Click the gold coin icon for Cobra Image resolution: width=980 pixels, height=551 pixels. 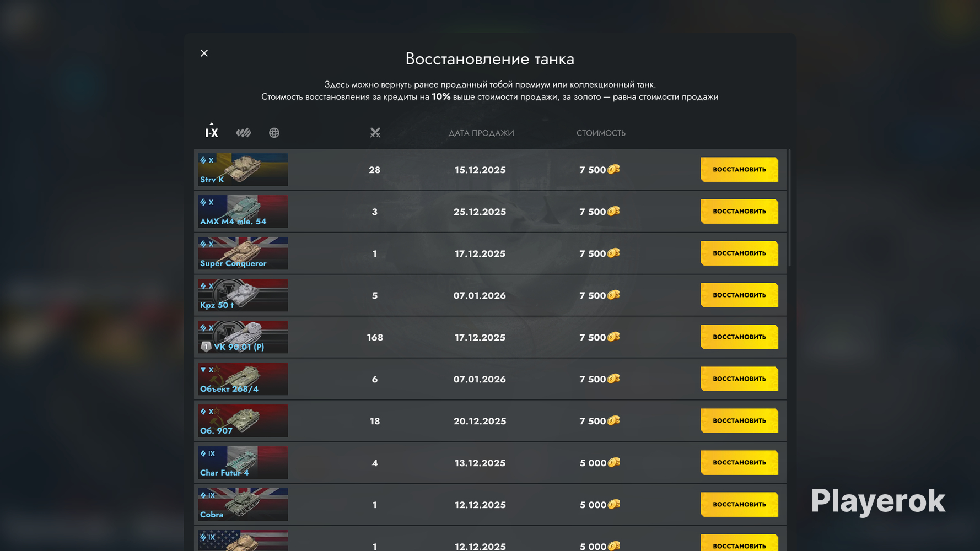[x=614, y=505]
